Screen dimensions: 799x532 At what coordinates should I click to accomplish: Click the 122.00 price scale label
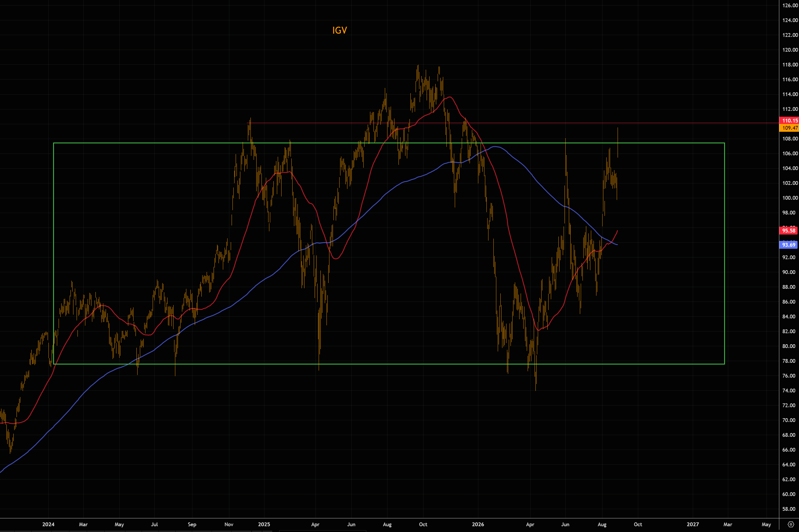[790, 35]
